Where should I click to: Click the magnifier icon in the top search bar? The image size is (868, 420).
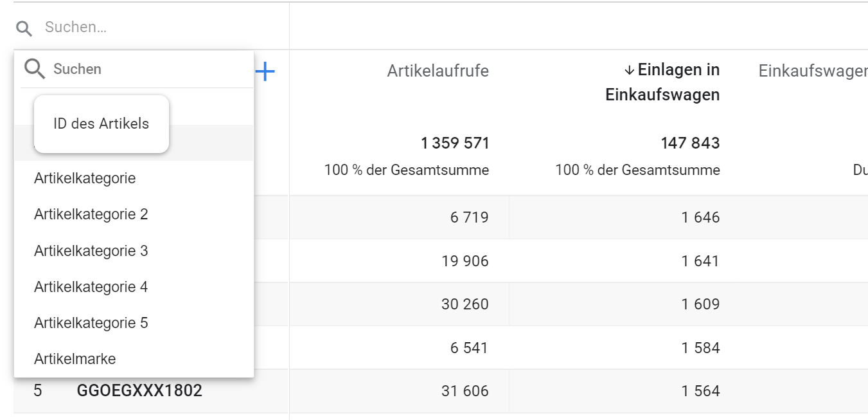pyautogui.click(x=24, y=28)
